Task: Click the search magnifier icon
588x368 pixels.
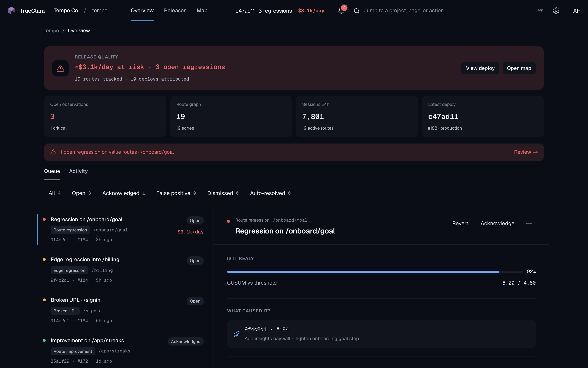Action: (356, 11)
